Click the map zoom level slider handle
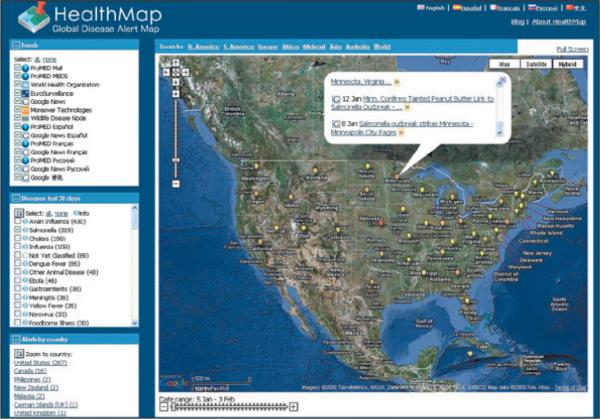The width and height of the screenshot is (600, 419). pyautogui.click(x=176, y=160)
